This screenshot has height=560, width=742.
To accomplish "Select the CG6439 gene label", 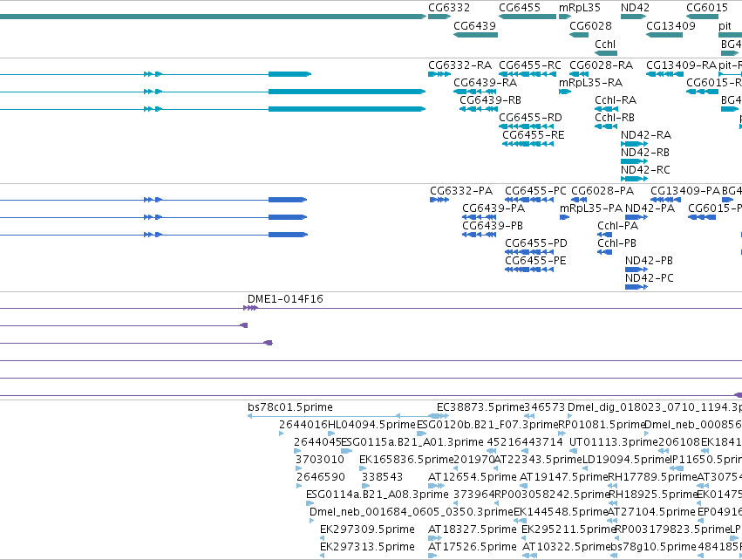I will click(x=474, y=25).
